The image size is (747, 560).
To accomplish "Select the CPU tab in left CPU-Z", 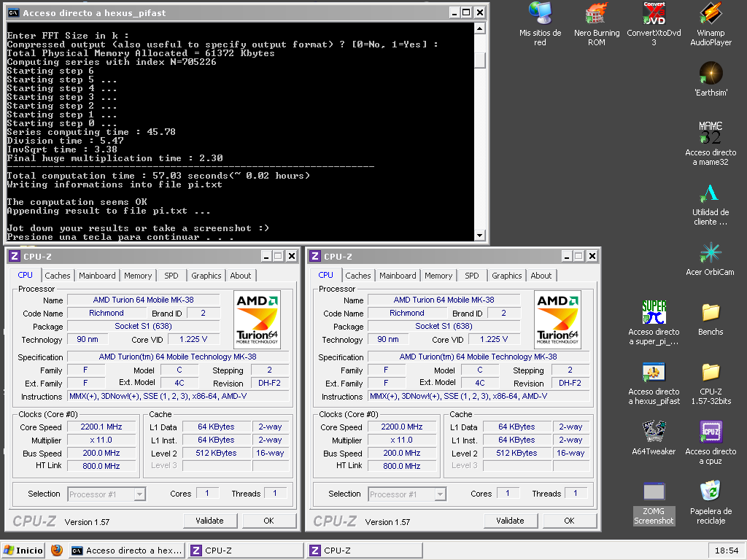I will point(25,275).
